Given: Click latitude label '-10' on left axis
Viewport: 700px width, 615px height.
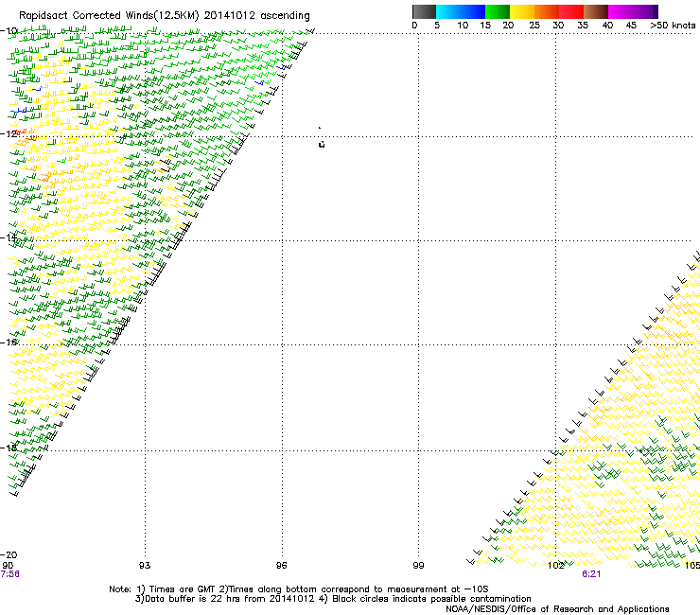Looking at the screenshot, I should 9,31.
